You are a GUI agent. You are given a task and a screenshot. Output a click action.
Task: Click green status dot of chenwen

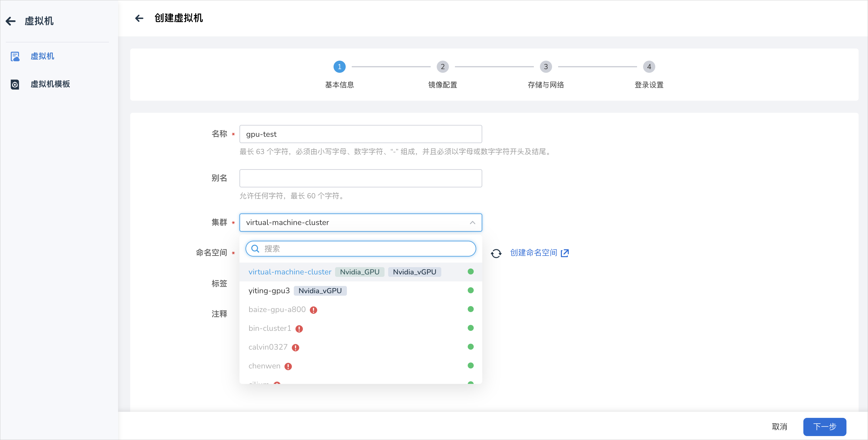click(471, 366)
